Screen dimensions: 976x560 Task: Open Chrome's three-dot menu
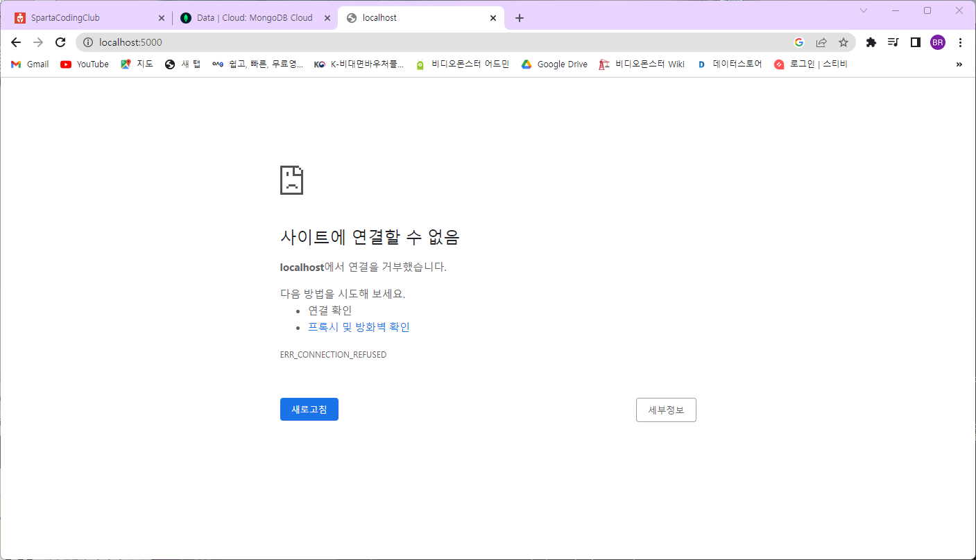click(960, 42)
